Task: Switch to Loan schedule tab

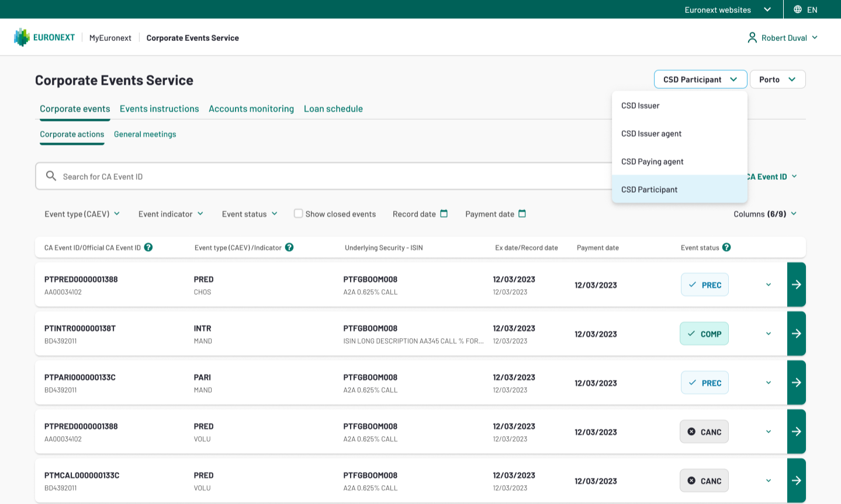Action: (x=333, y=109)
